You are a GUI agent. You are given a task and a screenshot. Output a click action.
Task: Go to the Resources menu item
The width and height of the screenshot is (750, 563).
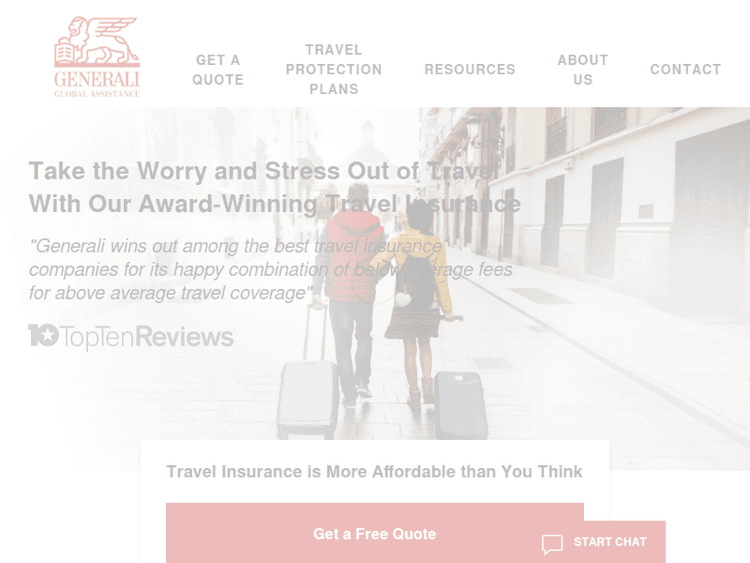click(x=470, y=69)
